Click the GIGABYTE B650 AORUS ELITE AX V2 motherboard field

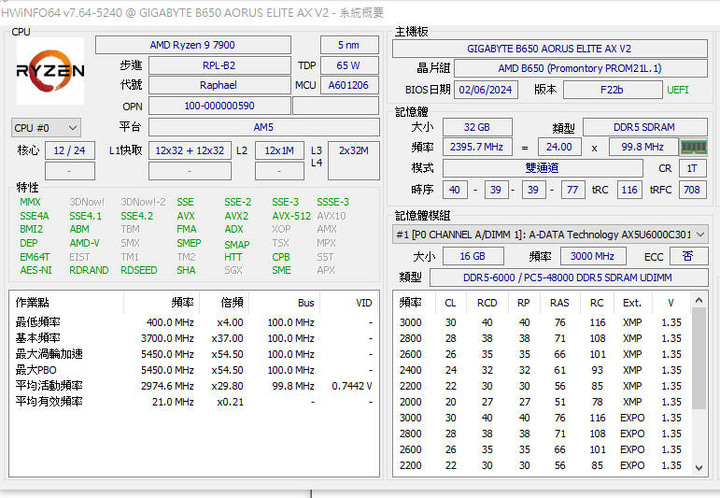(550, 49)
